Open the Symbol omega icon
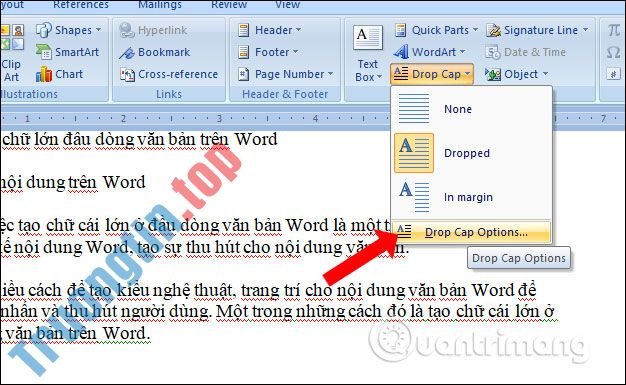Viewport: 626px width, 385px height. (x=614, y=52)
